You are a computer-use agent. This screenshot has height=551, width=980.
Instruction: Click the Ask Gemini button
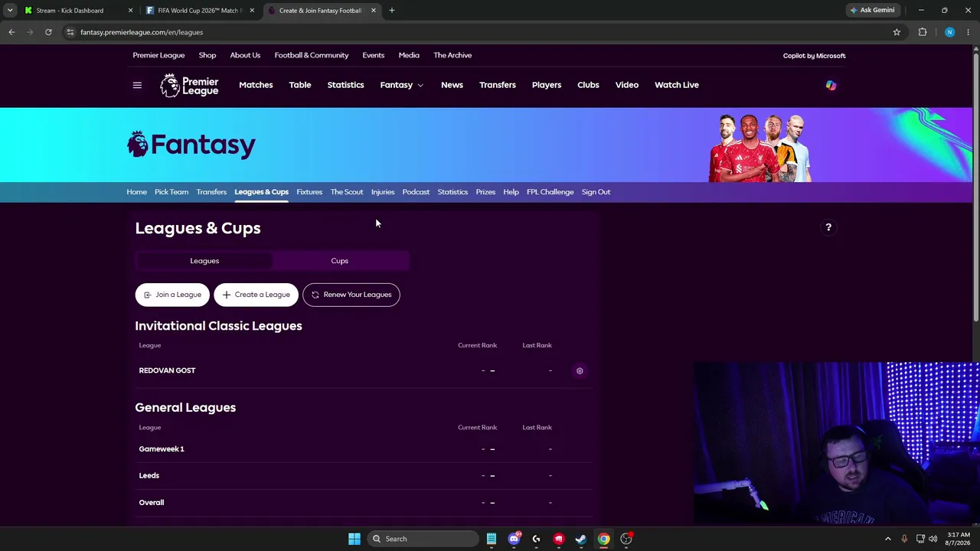(872, 10)
